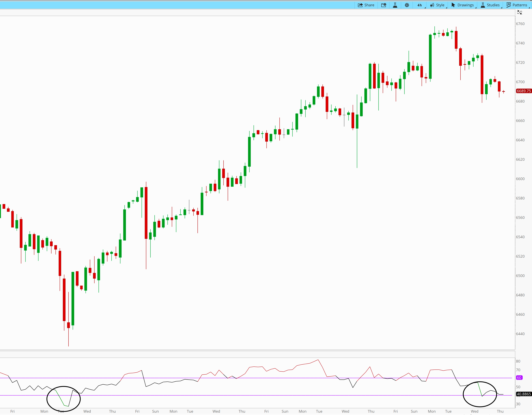The height and width of the screenshot is (415, 532).
Task: Open the chart info bubble icon
Action: point(383,5)
